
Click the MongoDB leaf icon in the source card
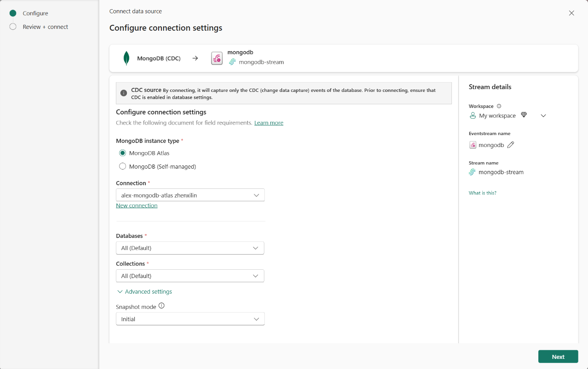[126, 58]
